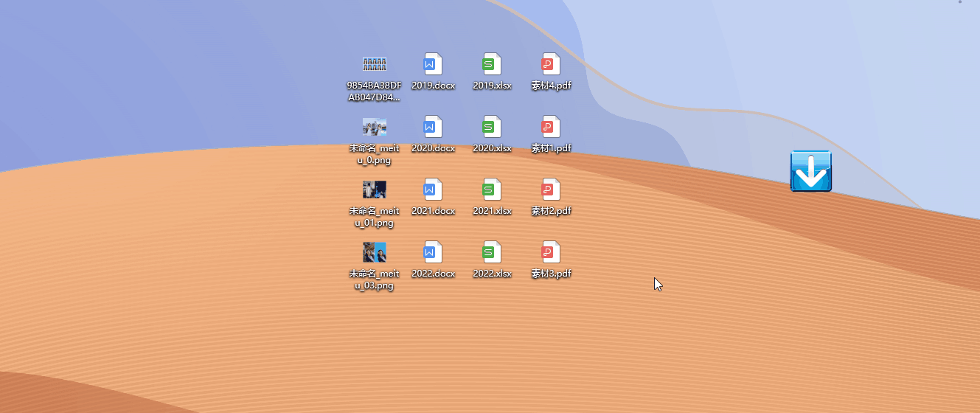This screenshot has width=980, height=413.
Task: Select the 未命名_meitu_01.png image thumbnail
Action: (x=375, y=190)
